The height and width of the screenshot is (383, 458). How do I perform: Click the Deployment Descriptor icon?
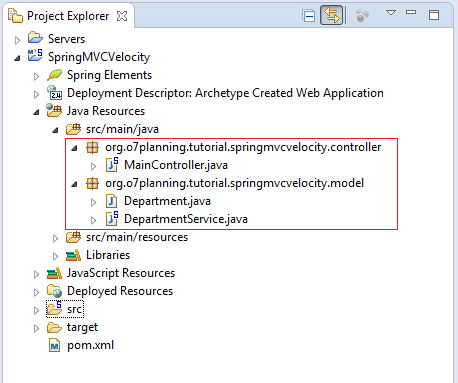pos(54,93)
